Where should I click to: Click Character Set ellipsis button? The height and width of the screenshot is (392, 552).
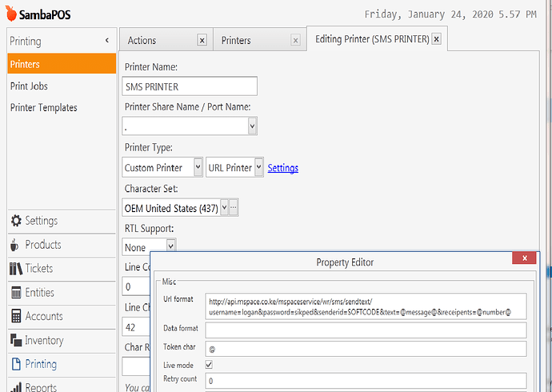pyautogui.click(x=234, y=207)
